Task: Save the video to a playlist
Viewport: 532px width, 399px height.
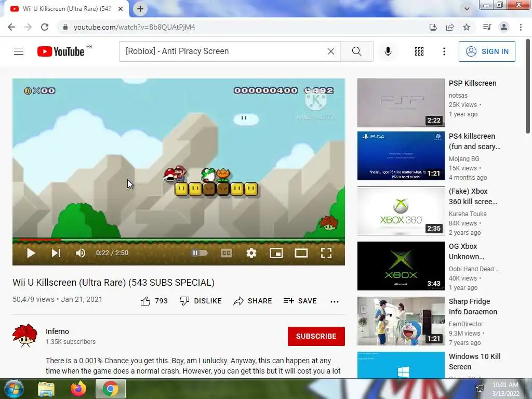Action: [x=300, y=301]
